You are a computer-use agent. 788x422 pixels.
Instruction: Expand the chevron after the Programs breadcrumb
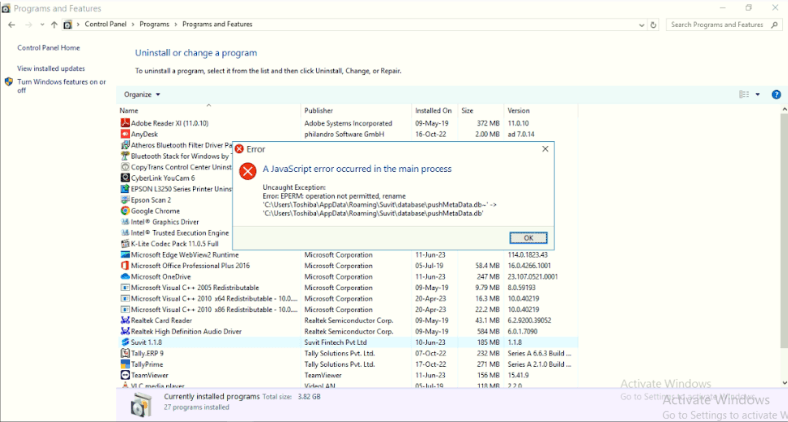(175, 24)
